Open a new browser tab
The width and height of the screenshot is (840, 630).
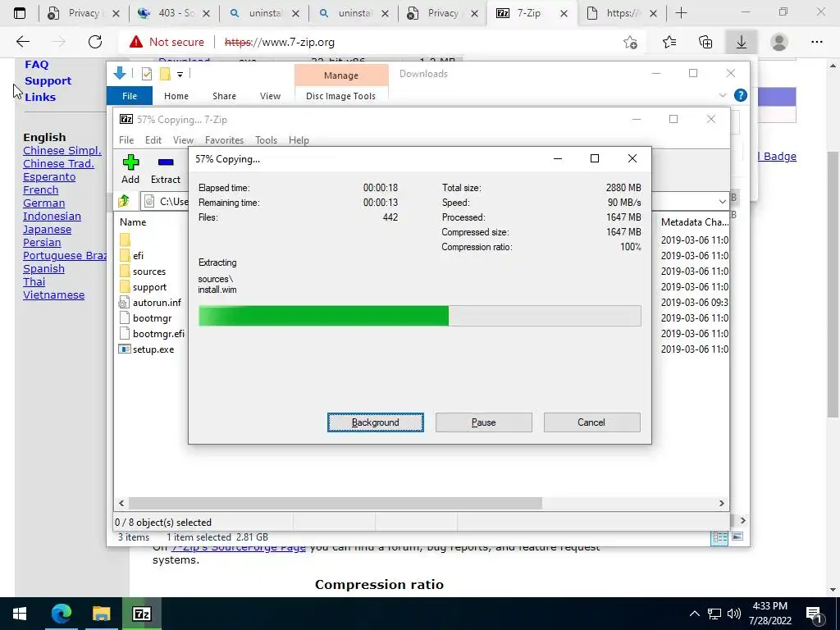pyautogui.click(x=681, y=13)
